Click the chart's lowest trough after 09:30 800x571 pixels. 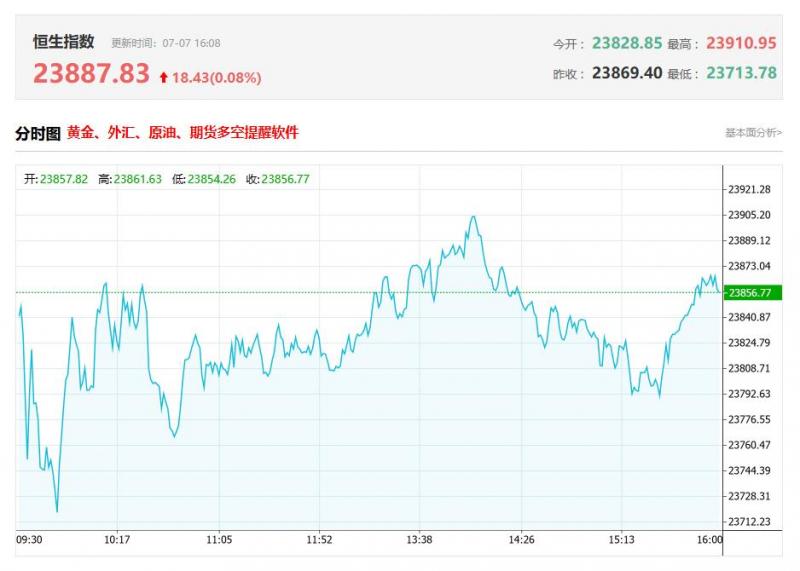[x=57, y=511]
